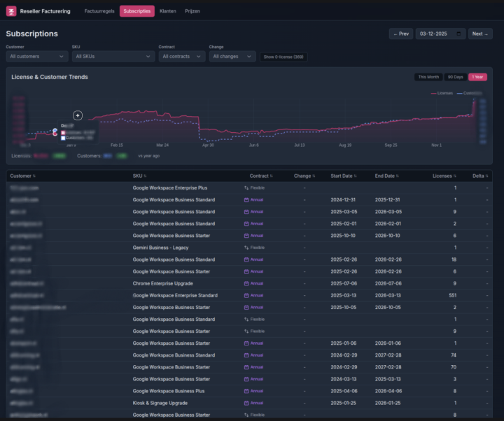504x421 pixels.
Task: Sort the table by SKU column icon
Action: pos(145,176)
